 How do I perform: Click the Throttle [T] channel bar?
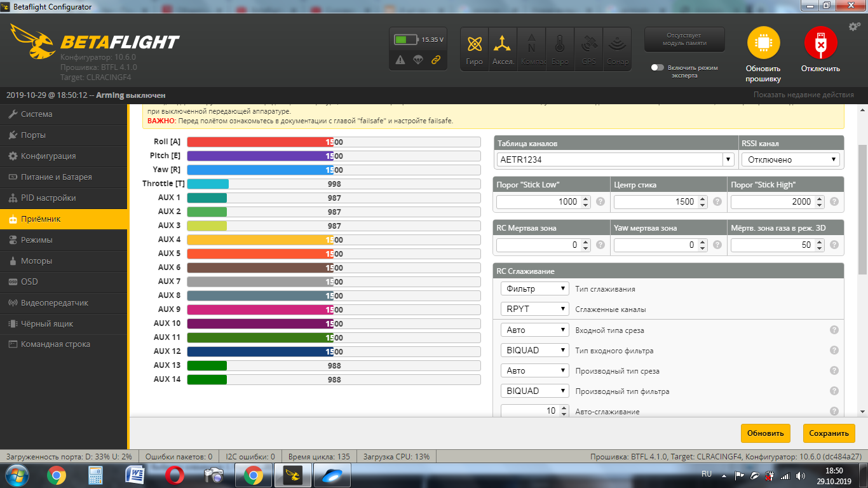point(334,184)
